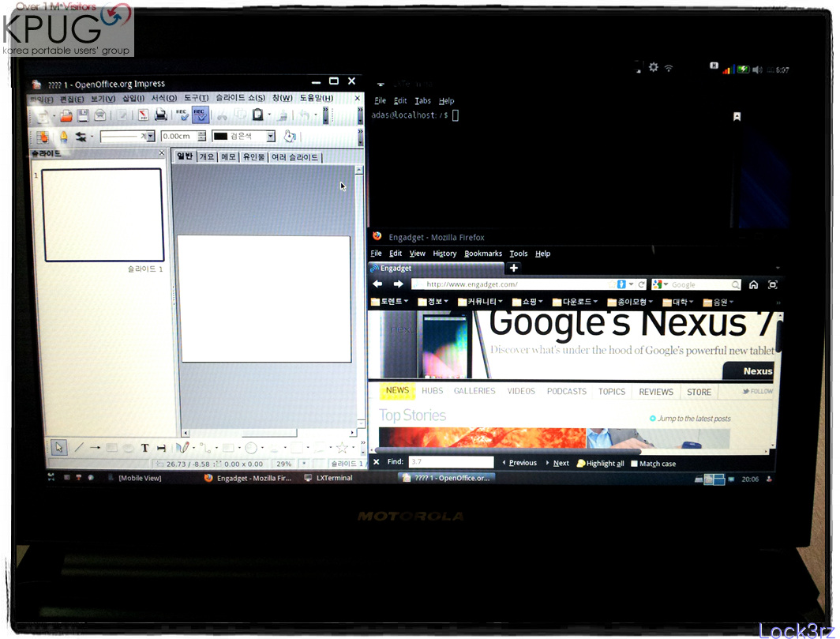Pick the arrow line tool in drawing toolbar
This screenshot has width=840, height=639.
[x=95, y=447]
